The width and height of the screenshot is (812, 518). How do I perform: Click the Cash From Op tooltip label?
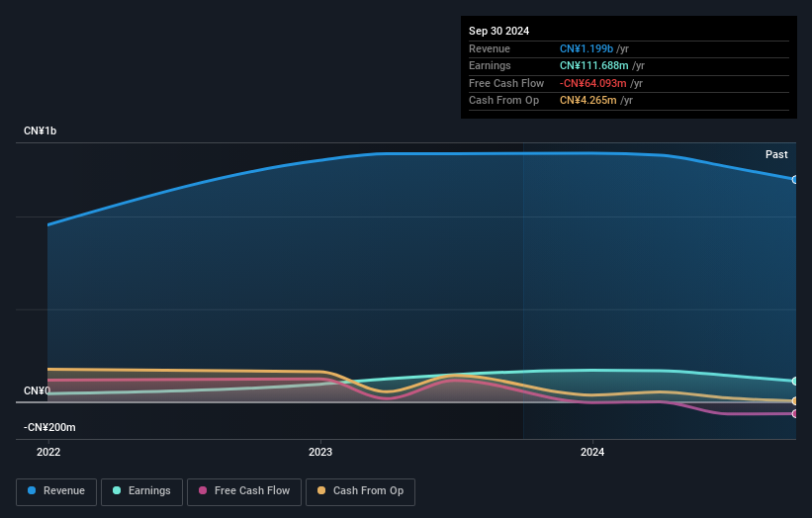coord(503,101)
